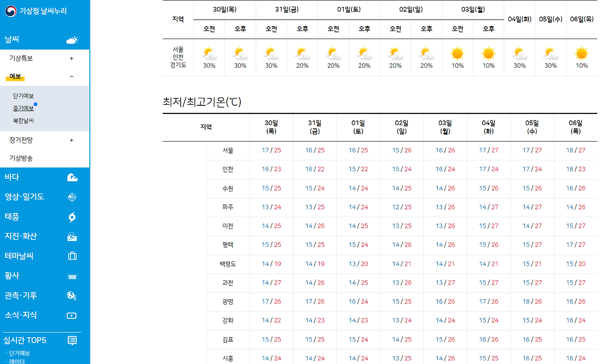Click the typhoon swirl icon beside 태풍
Screen dimensions: 602x364
72,217
